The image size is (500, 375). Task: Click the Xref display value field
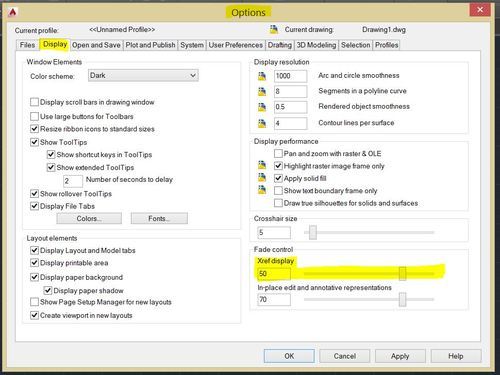274,274
